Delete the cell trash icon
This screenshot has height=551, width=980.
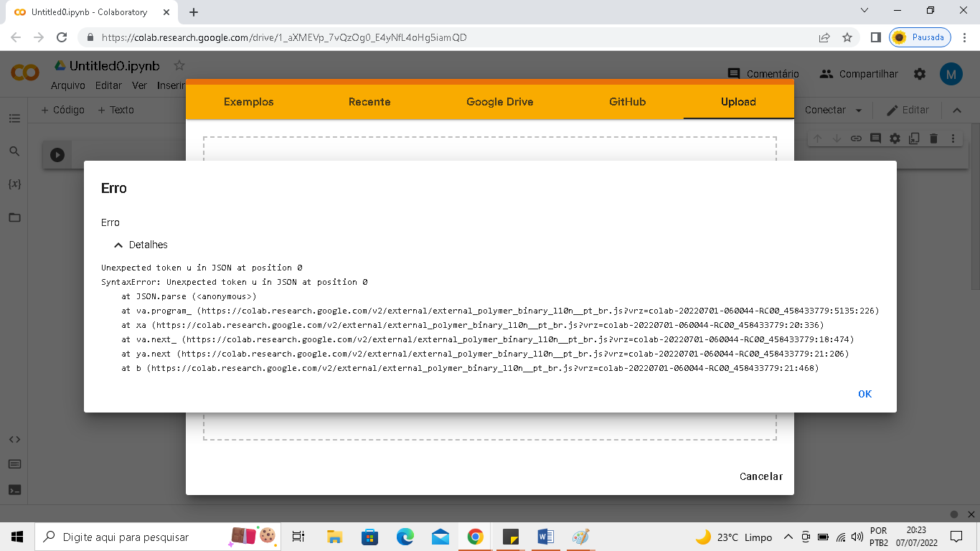click(933, 138)
